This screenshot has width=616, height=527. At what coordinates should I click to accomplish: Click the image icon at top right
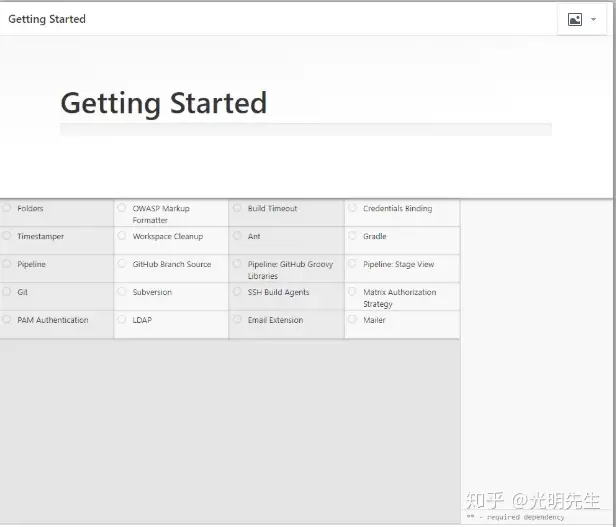(x=575, y=19)
